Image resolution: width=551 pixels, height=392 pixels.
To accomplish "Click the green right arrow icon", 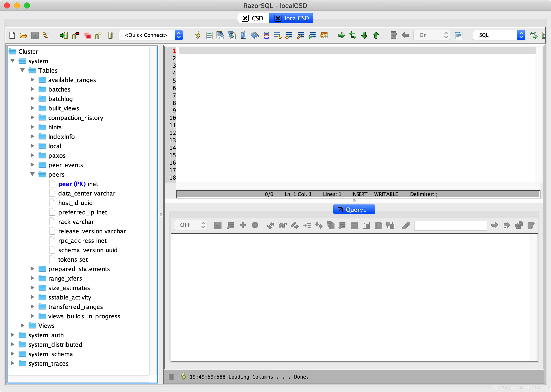I will pos(341,35).
